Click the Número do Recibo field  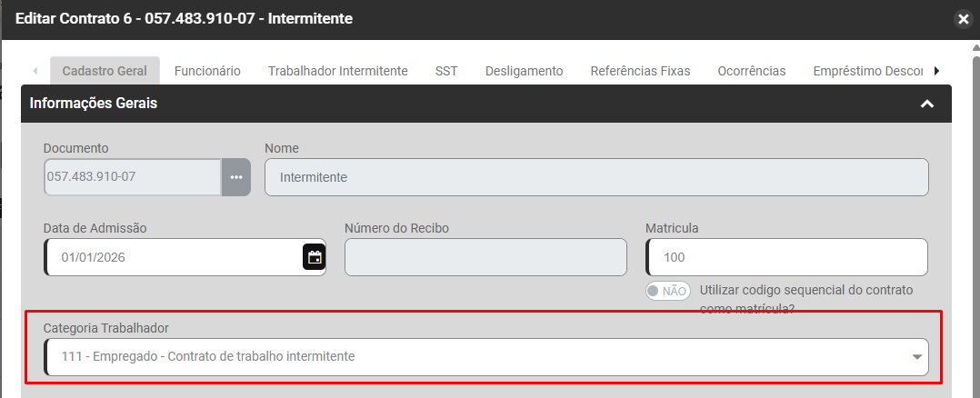pyautogui.click(x=485, y=257)
